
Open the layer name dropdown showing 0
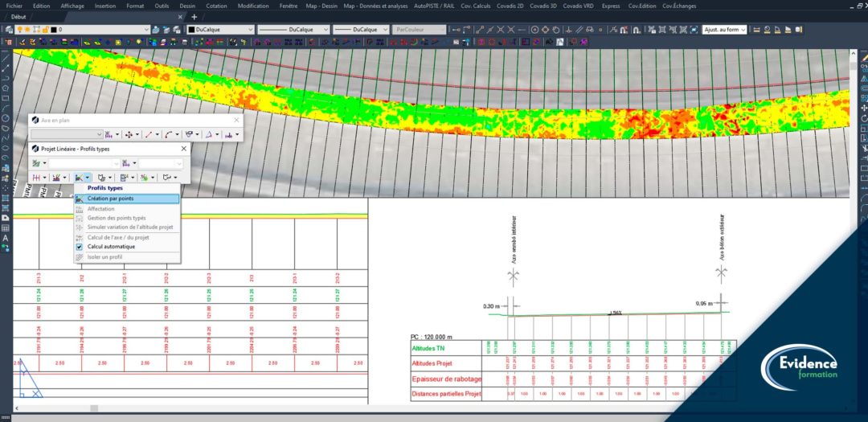coord(83,30)
